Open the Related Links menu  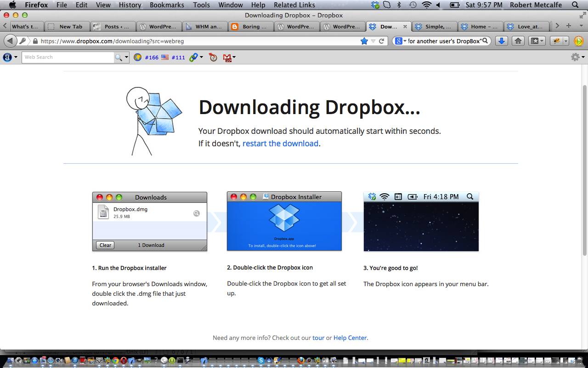point(294,5)
